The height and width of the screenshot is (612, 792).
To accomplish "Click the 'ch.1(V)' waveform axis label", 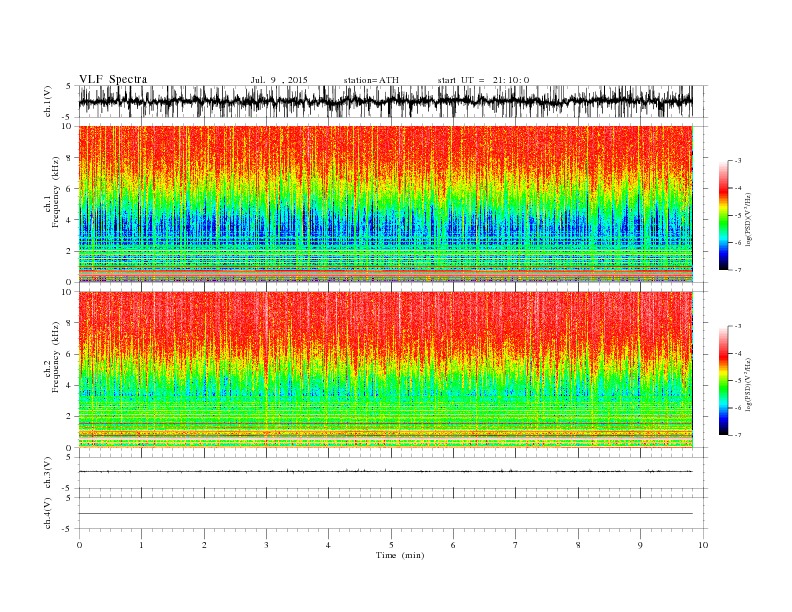I will 48,101.
